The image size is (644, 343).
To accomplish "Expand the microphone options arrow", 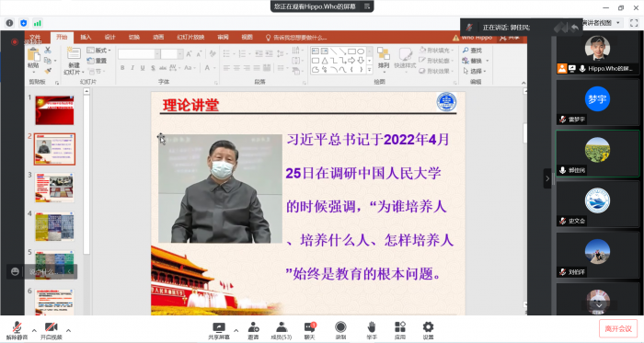I will [x=34, y=330].
